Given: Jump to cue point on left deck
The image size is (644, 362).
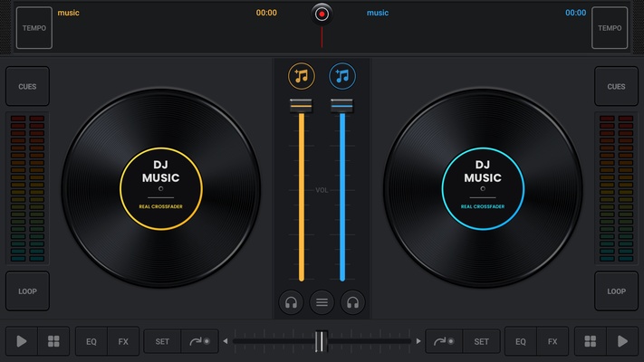Looking at the screenshot, I should coord(199,341).
